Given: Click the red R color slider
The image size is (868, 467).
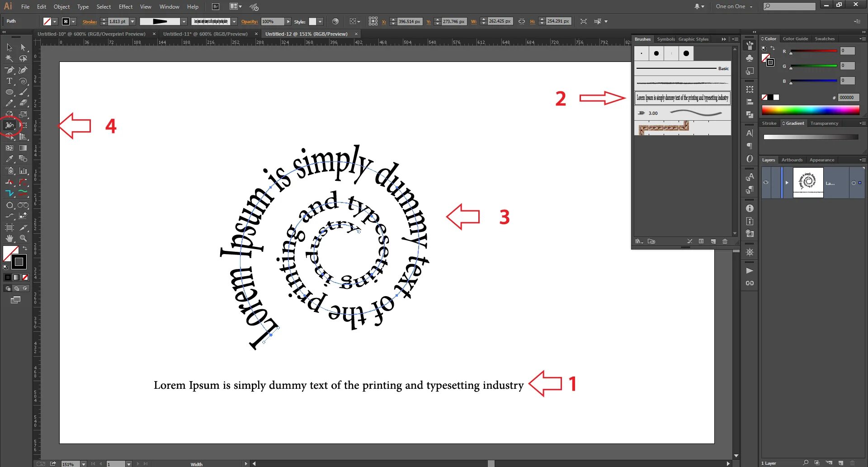Looking at the screenshot, I should click(x=814, y=51).
